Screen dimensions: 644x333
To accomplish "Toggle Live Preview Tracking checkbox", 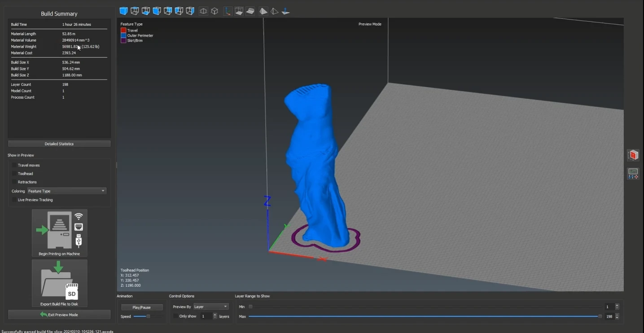I will (14, 200).
